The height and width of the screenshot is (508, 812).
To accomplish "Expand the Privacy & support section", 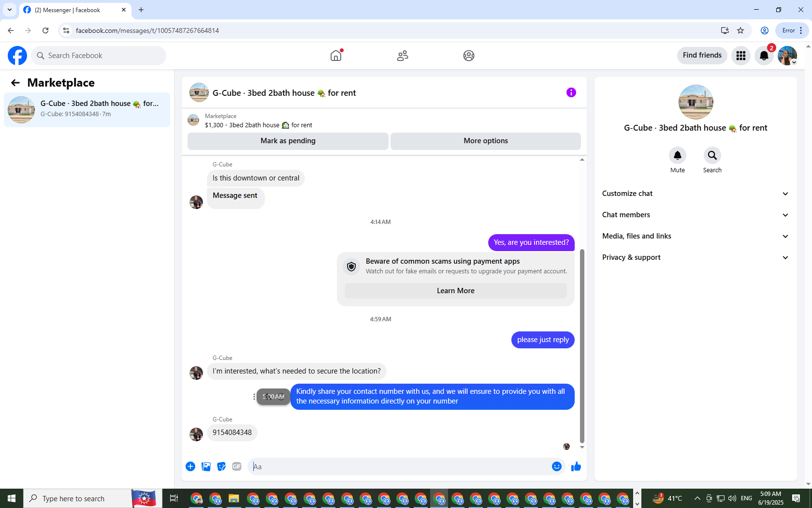I will [x=696, y=257].
